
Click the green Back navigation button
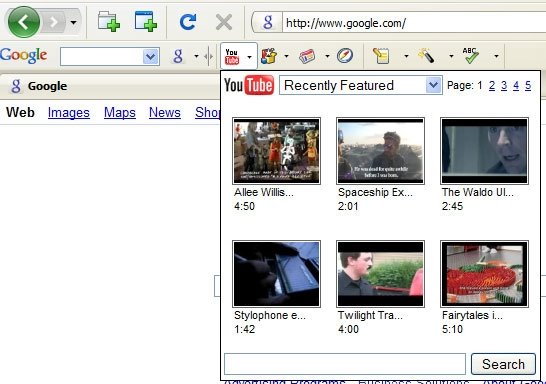(24, 22)
